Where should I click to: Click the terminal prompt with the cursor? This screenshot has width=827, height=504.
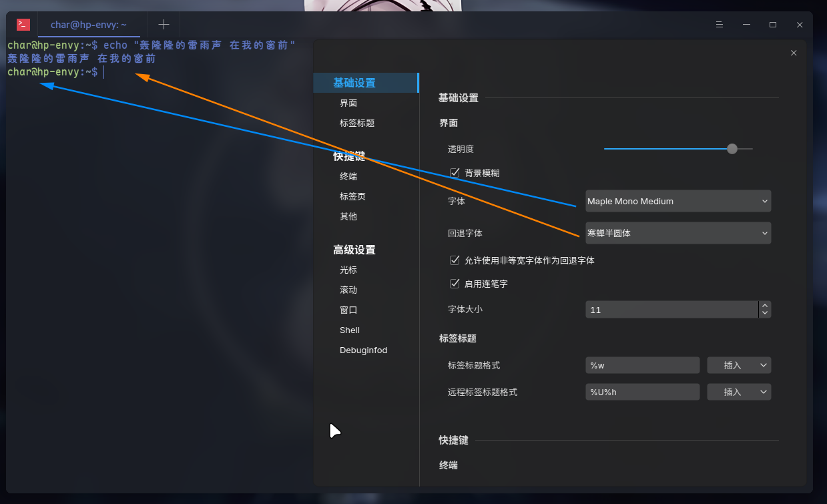pos(56,72)
